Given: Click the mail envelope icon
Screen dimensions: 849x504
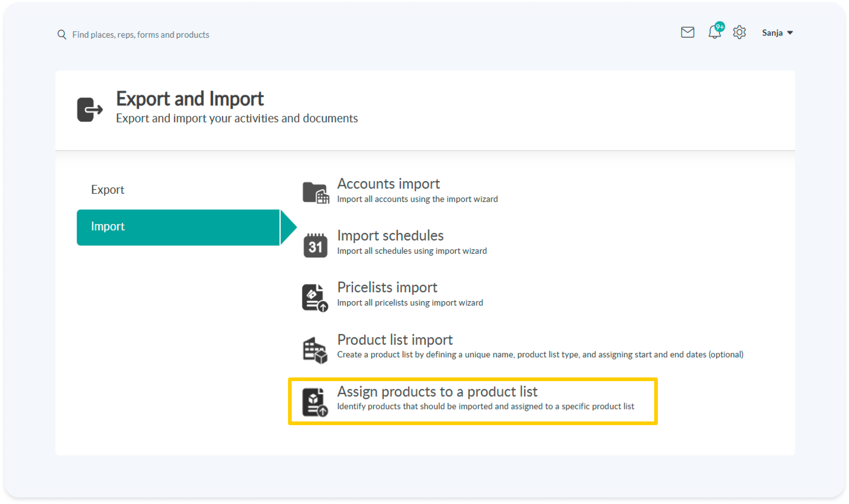Looking at the screenshot, I should (x=687, y=33).
